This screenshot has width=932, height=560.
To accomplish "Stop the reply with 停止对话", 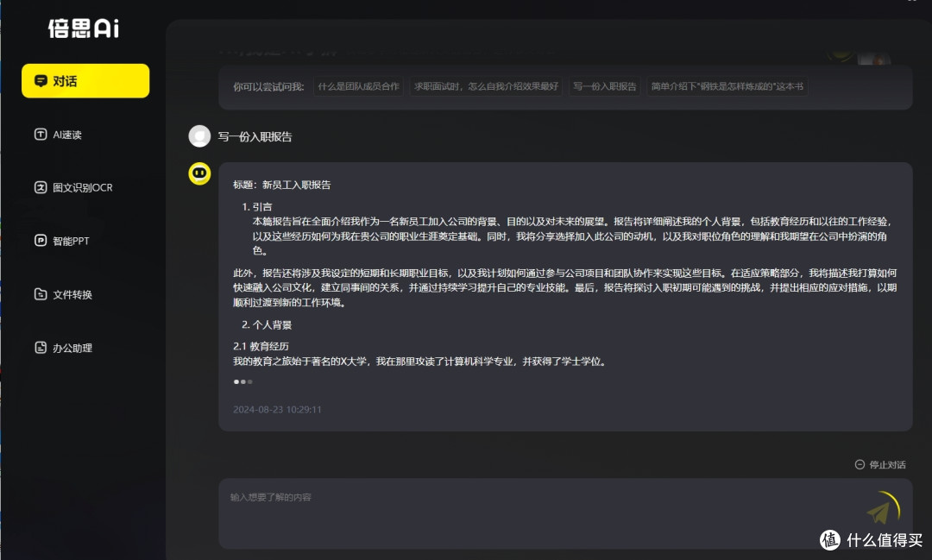I will coord(880,464).
